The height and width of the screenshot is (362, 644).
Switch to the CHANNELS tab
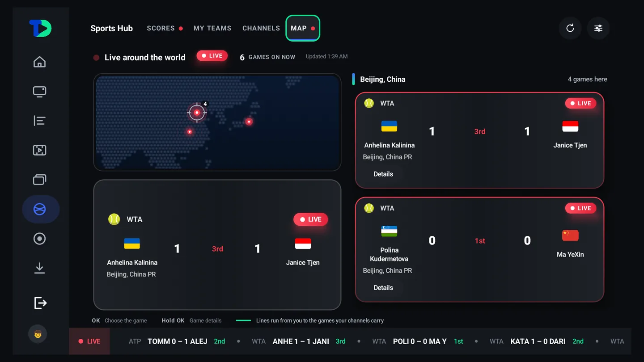(x=261, y=28)
